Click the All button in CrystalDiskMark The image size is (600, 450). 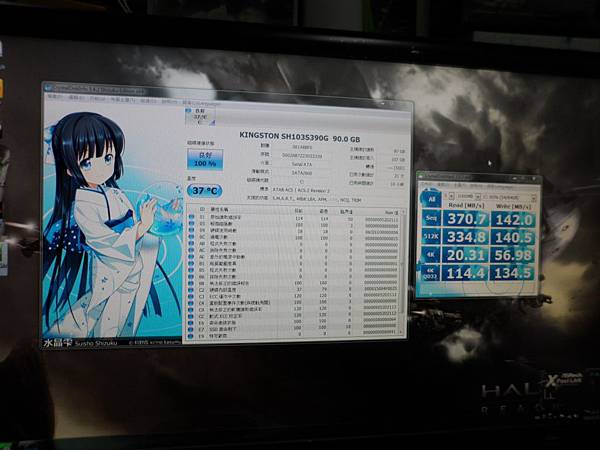click(431, 199)
